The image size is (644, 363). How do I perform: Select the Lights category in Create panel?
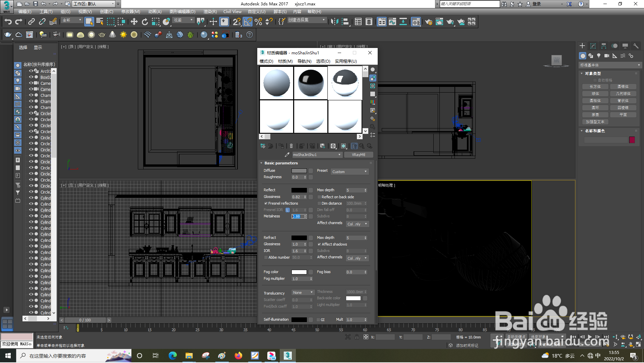pos(599,56)
